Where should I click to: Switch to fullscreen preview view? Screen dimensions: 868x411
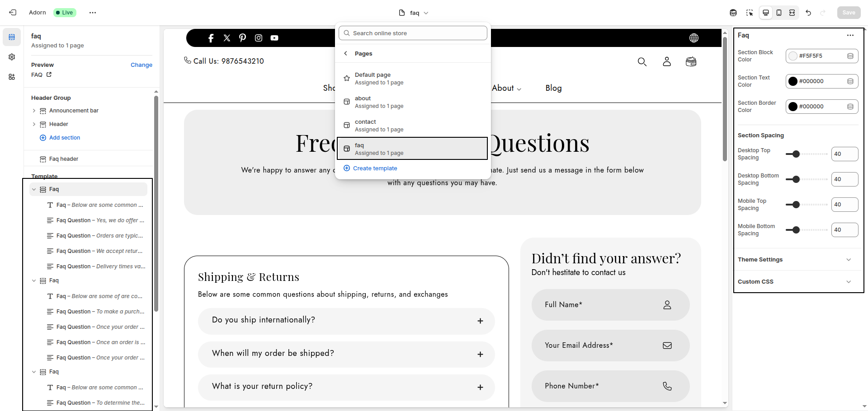click(x=792, y=13)
